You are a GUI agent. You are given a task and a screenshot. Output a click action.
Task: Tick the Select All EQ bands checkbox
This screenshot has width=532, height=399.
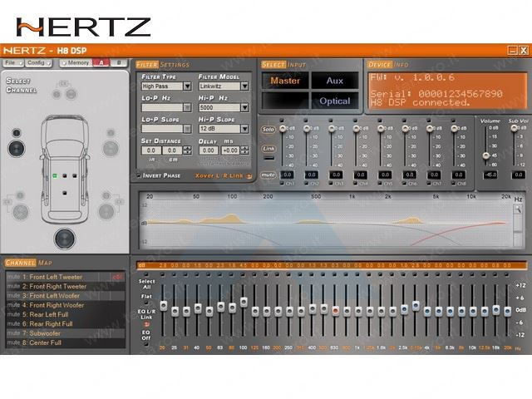[146, 274]
